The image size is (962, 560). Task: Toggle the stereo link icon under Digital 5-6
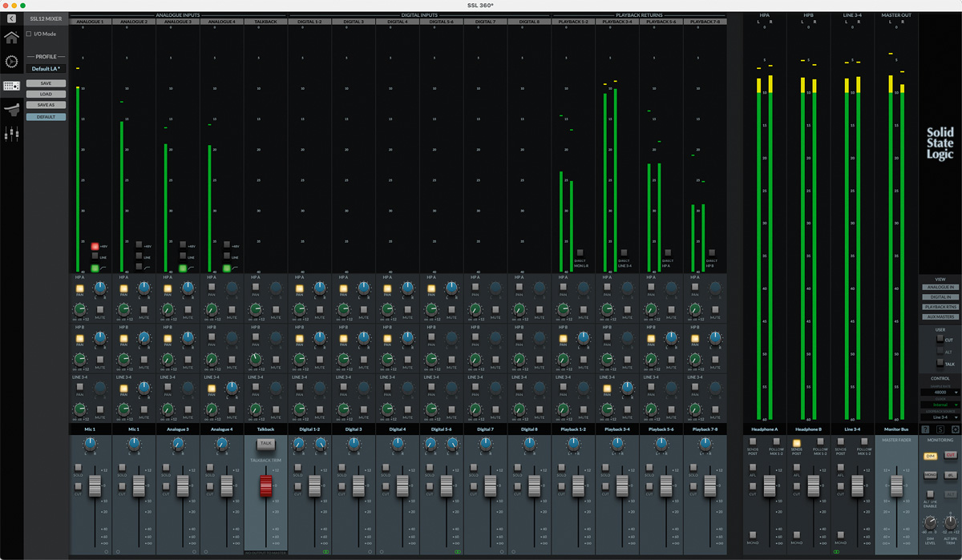pyautogui.click(x=458, y=552)
